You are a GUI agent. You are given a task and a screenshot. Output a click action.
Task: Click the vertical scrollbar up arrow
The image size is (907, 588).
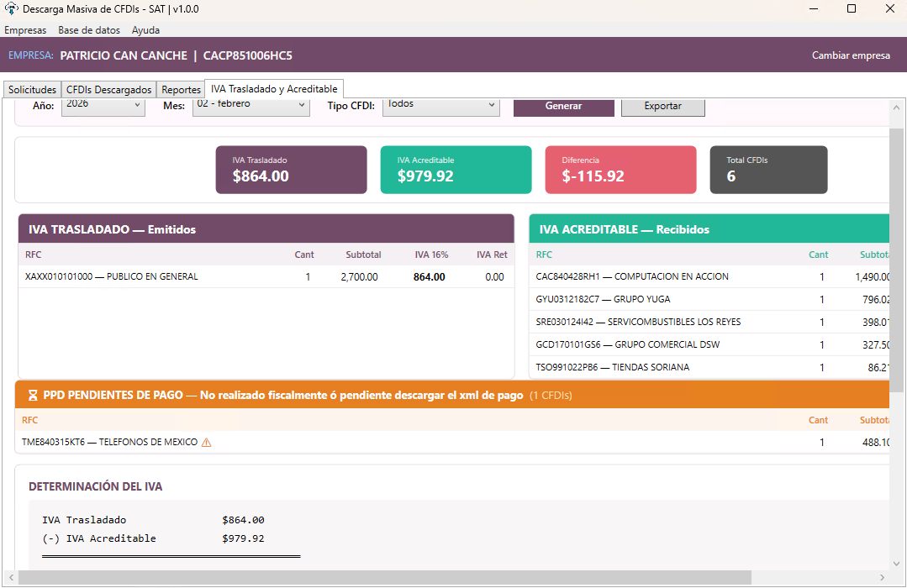[x=896, y=108]
